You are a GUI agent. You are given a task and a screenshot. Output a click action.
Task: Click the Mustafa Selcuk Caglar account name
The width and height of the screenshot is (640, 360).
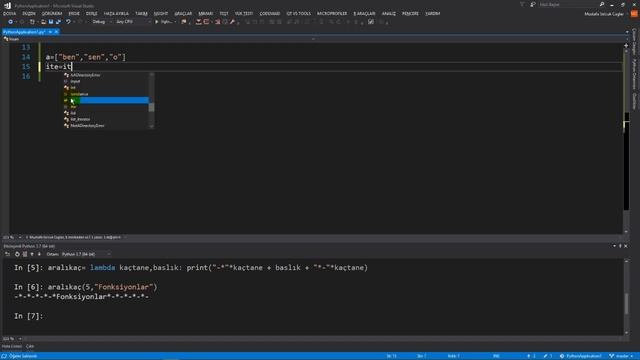click(604, 14)
